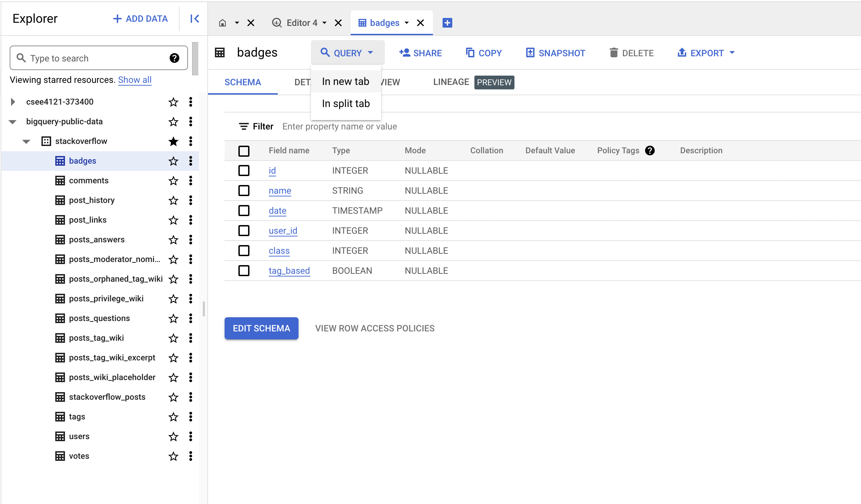Close the Editor 4 tab
Viewport: 861px width, 504px height.
pyautogui.click(x=338, y=23)
